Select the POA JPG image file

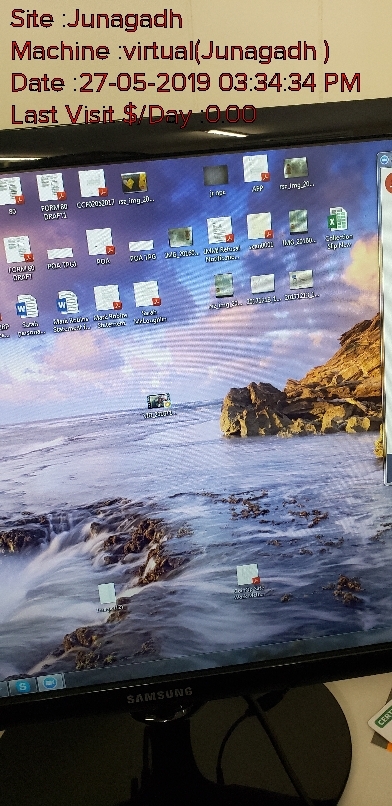click(x=141, y=250)
